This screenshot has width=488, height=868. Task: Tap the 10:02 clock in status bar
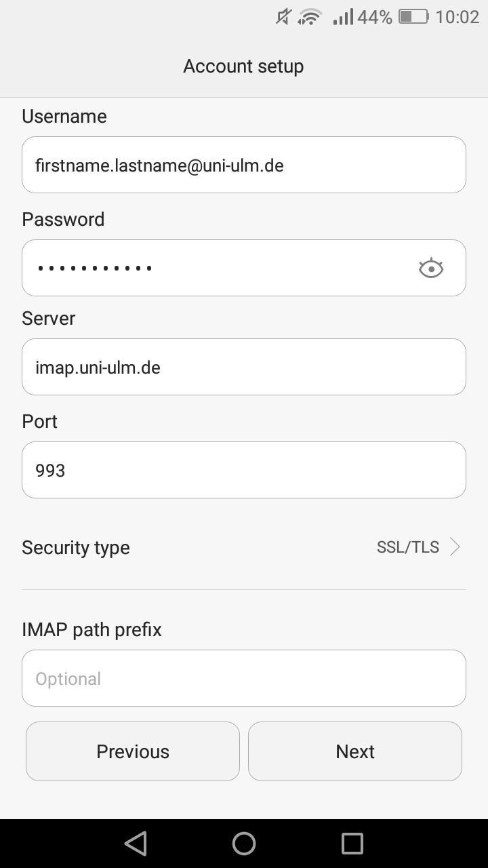point(457,17)
